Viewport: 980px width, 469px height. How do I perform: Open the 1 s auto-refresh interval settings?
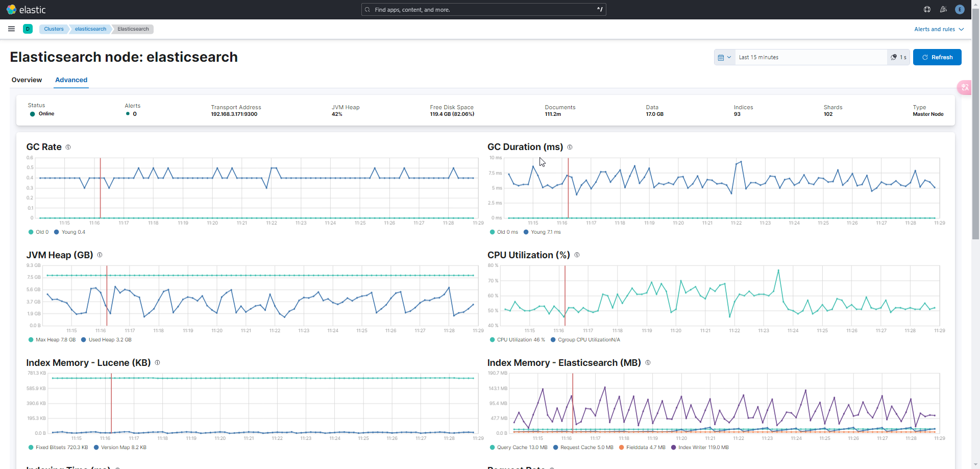(x=898, y=57)
